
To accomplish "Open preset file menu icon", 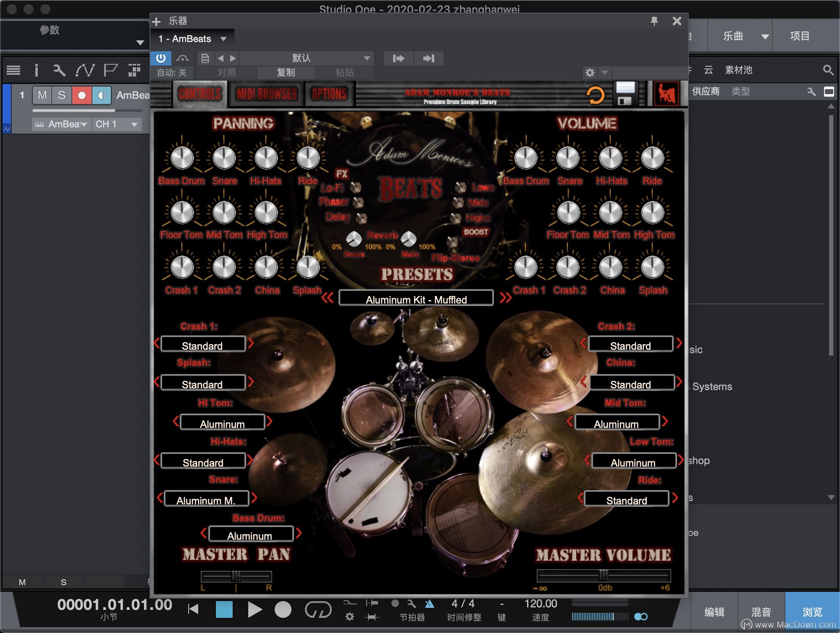I will [x=205, y=58].
